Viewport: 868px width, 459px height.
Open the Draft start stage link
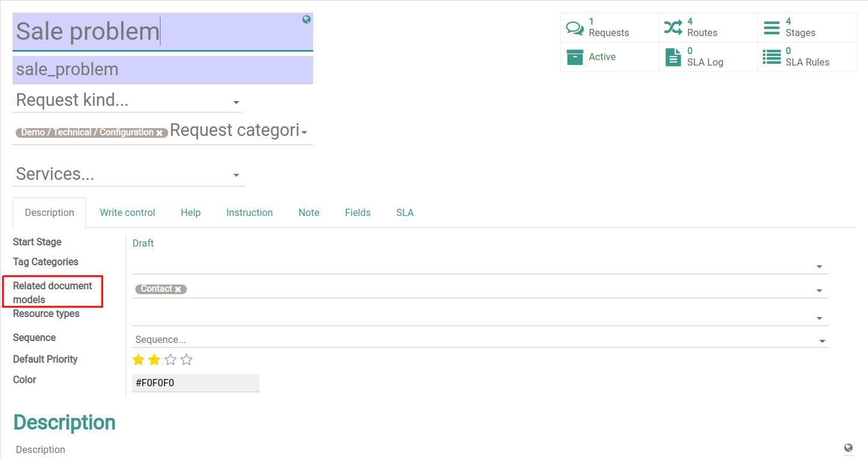point(143,243)
